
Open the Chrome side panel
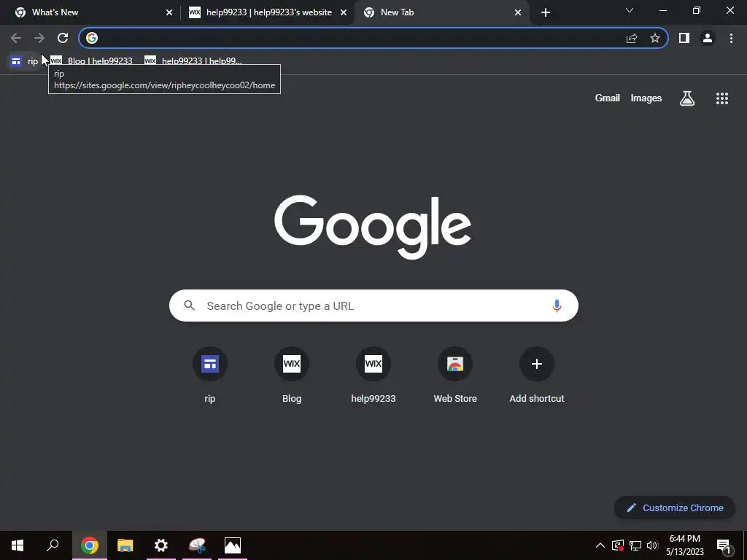(x=684, y=38)
